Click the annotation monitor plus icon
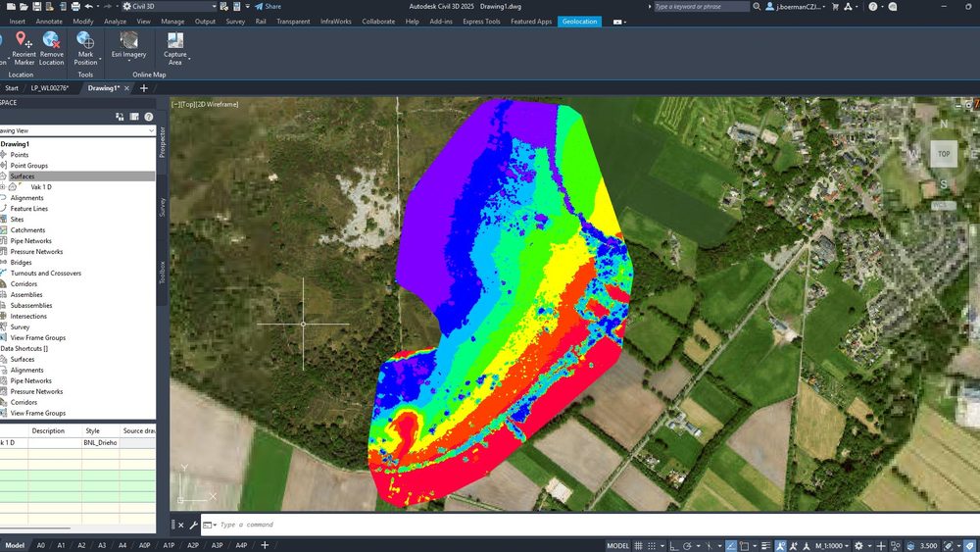This screenshot has height=552, width=980. coord(881,546)
